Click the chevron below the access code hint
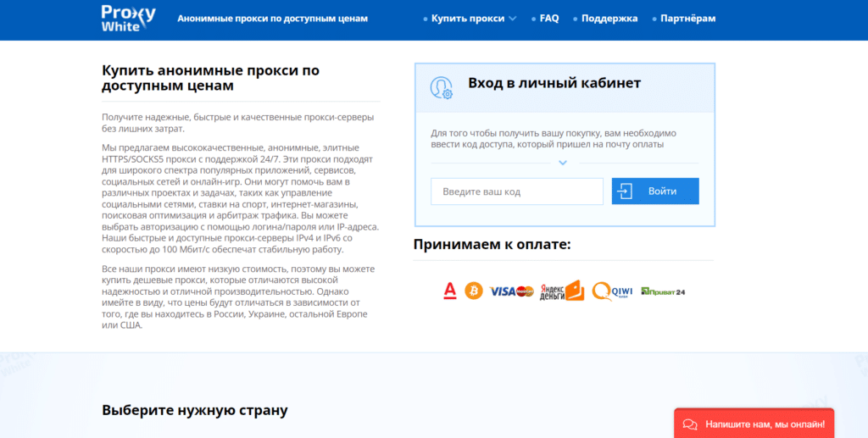The height and width of the screenshot is (438, 868). [563, 163]
